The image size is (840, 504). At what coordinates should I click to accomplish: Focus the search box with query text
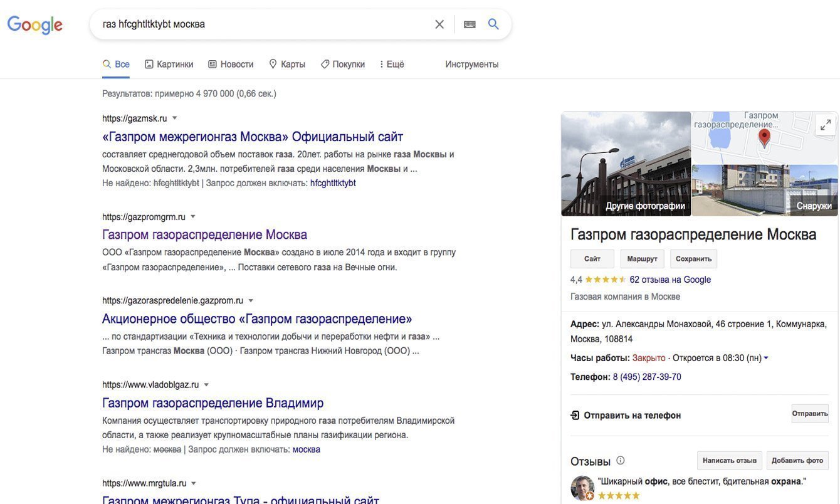(x=263, y=24)
